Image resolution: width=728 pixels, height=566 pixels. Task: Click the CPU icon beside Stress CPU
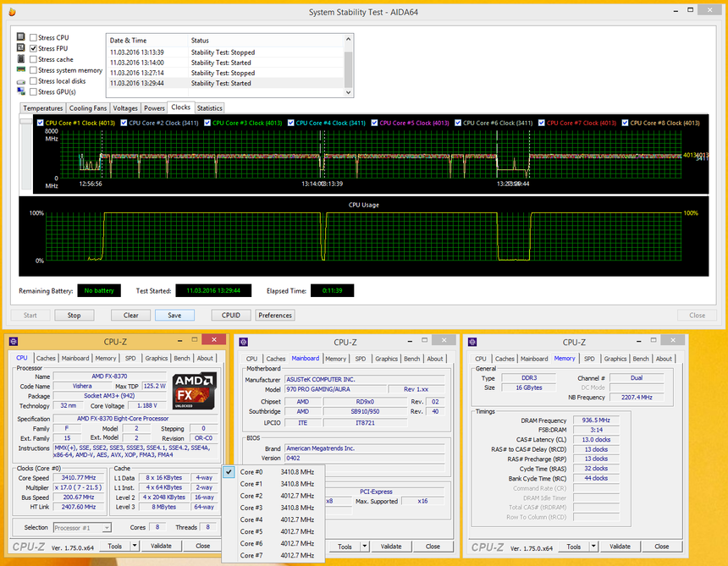20,36
